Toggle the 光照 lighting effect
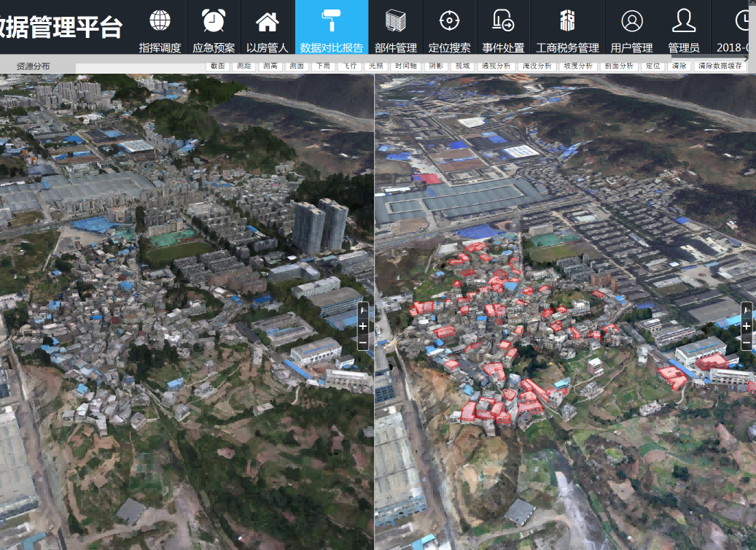This screenshot has width=756, height=550. pyautogui.click(x=375, y=66)
